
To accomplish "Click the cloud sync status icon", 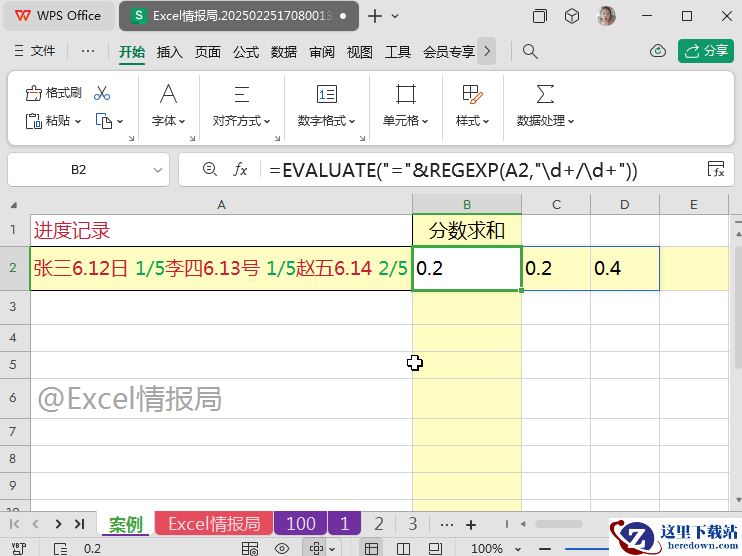I will tap(657, 51).
